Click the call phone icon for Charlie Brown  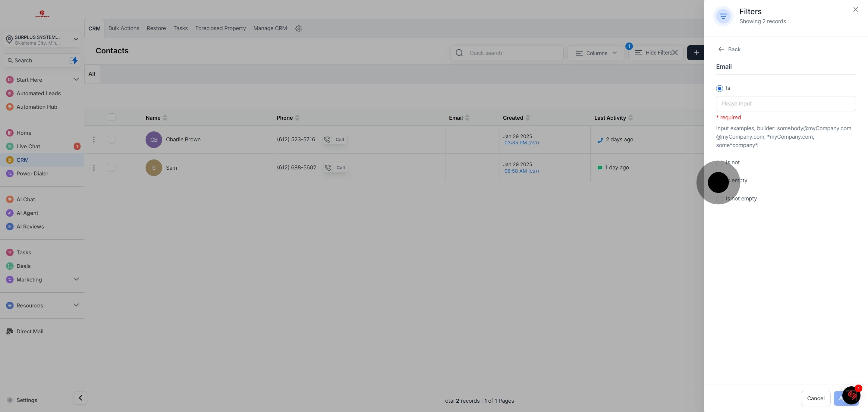click(x=327, y=140)
